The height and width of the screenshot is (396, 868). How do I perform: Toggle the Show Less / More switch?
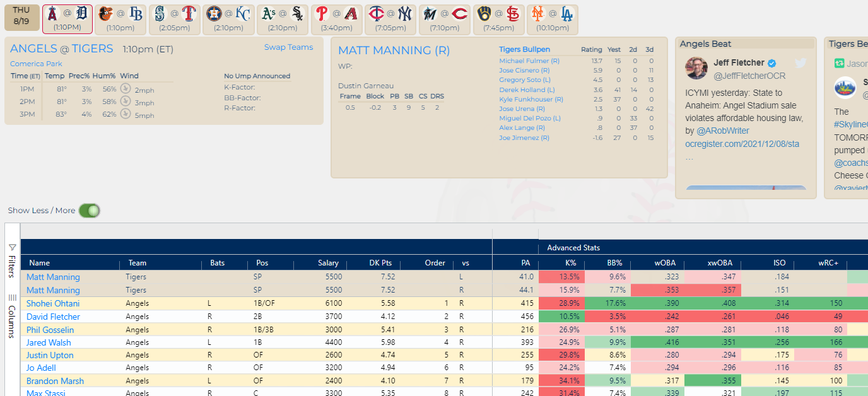click(89, 211)
